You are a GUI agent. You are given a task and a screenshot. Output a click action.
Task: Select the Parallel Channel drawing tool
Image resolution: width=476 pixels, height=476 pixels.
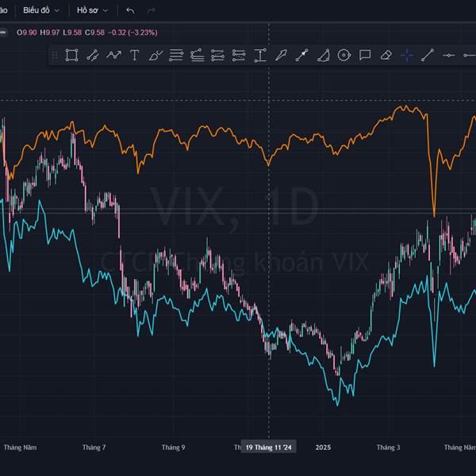tap(93, 56)
